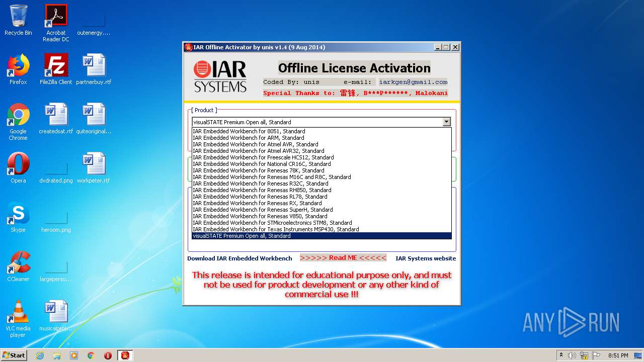Pick Embedded Workbench for Renesas RL78

pos(321,197)
